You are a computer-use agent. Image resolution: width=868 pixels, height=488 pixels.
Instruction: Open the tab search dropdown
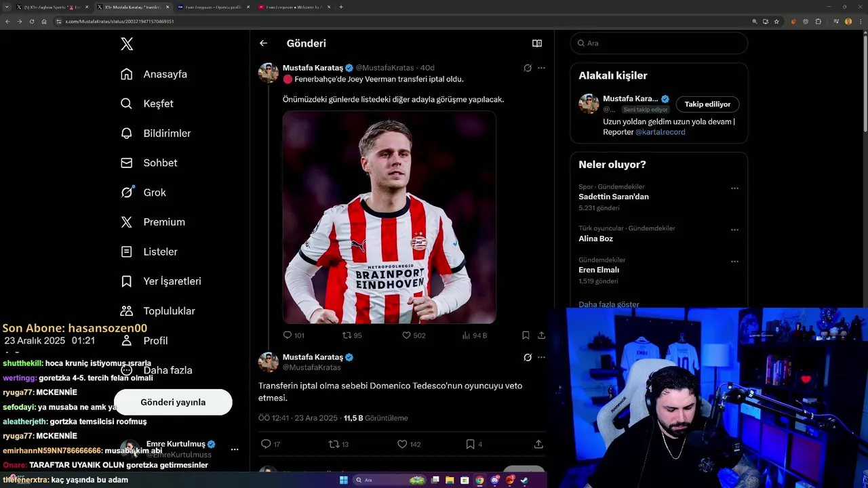coord(7,7)
